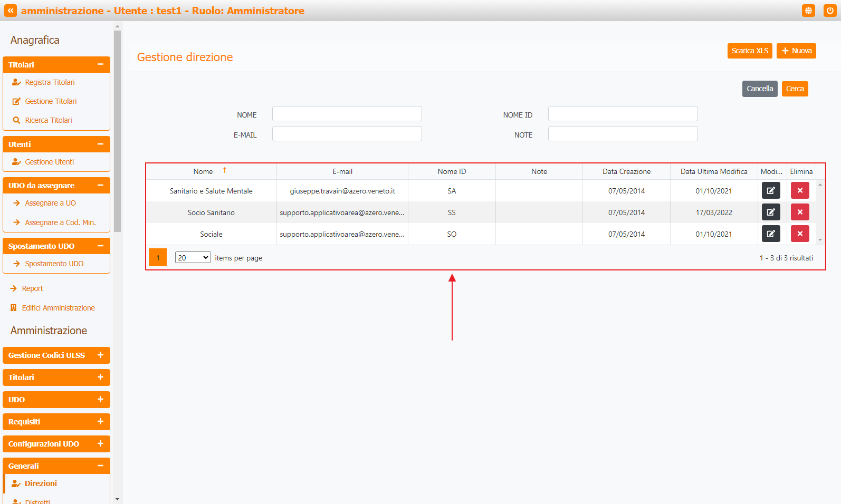
Task: Click the globe language icon in header
Action: click(808, 11)
